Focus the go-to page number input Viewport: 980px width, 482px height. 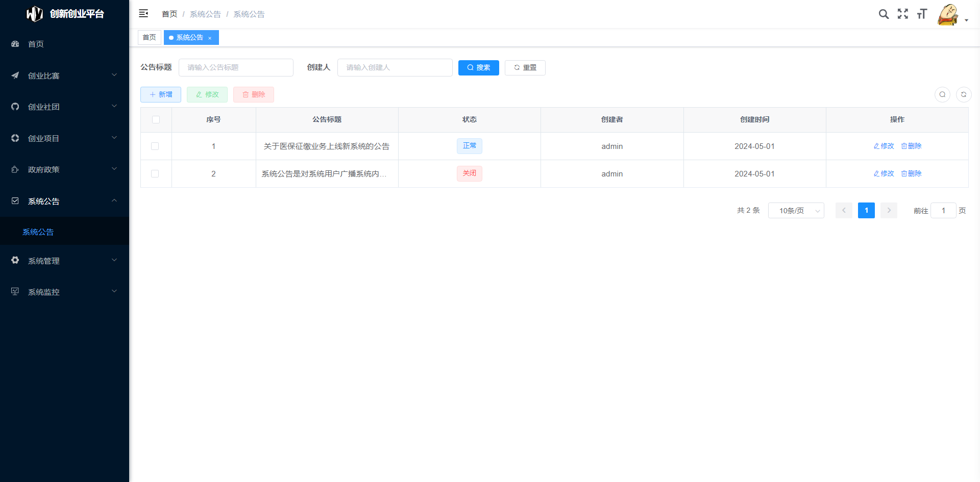tap(943, 211)
